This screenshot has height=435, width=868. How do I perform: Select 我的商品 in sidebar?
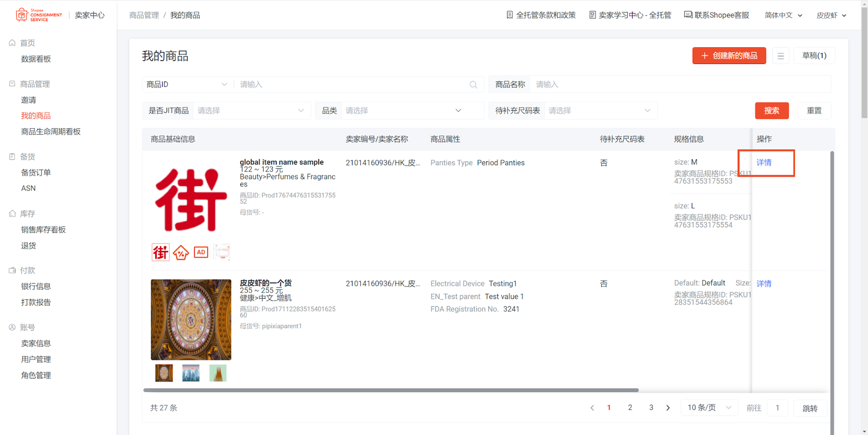[36, 116]
